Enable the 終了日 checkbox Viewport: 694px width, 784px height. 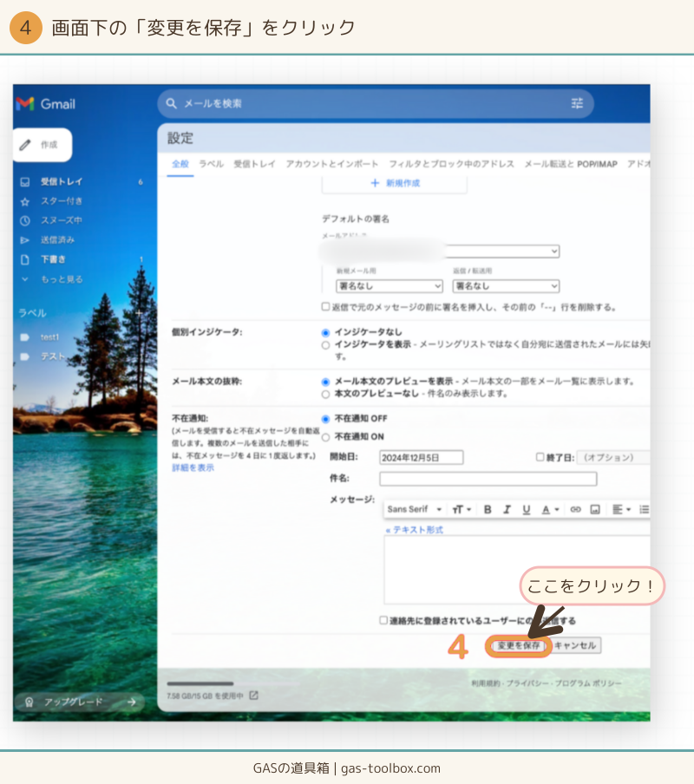[540, 457]
